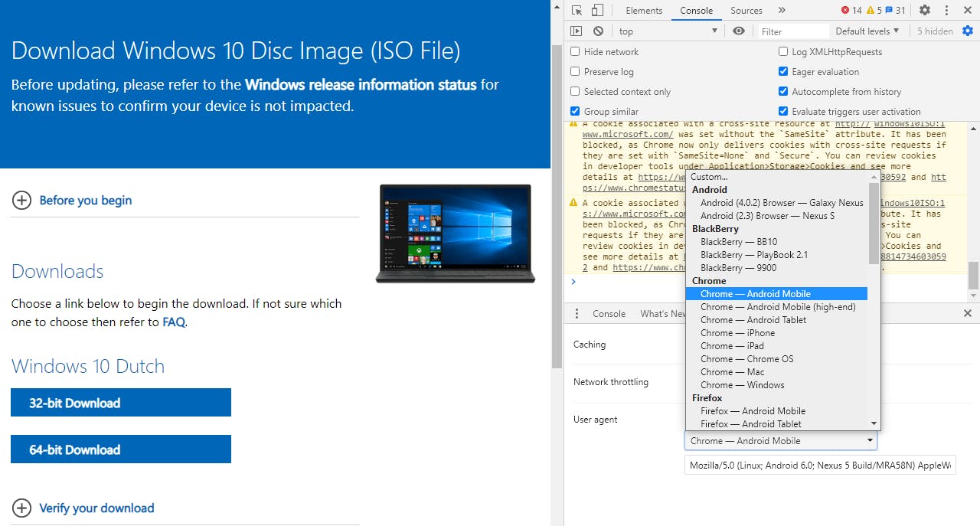980x526 pixels.
Task: Click the console prompt arrow
Action: [573, 282]
